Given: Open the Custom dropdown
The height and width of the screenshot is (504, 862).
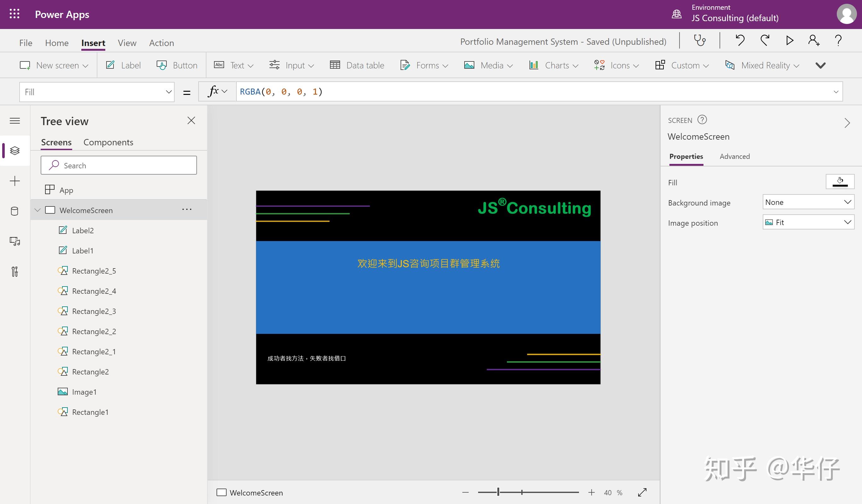Looking at the screenshot, I should (x=682, y=65).
